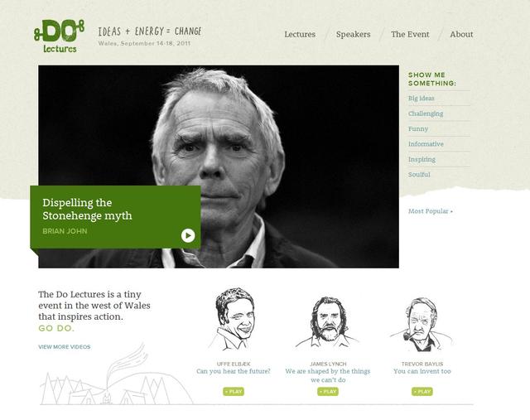Play the Stonehenge myth featured video
The image size is (530, 420).
coord(188,236)
